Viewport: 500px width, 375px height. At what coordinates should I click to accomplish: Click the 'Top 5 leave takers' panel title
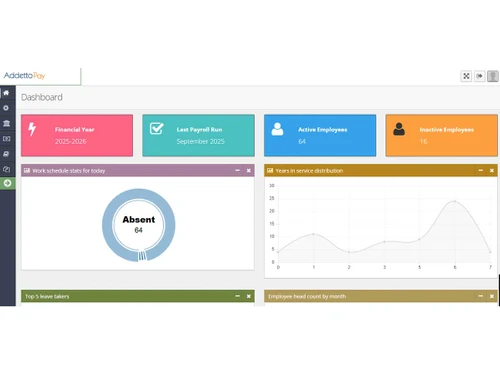(x=47, y=296)
